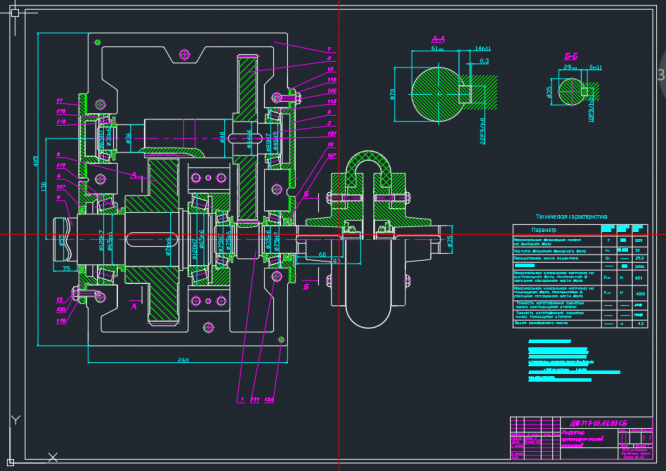Select the 405 vertical height dimension
This screenshot has height=471, width=666.
(37, 160)
